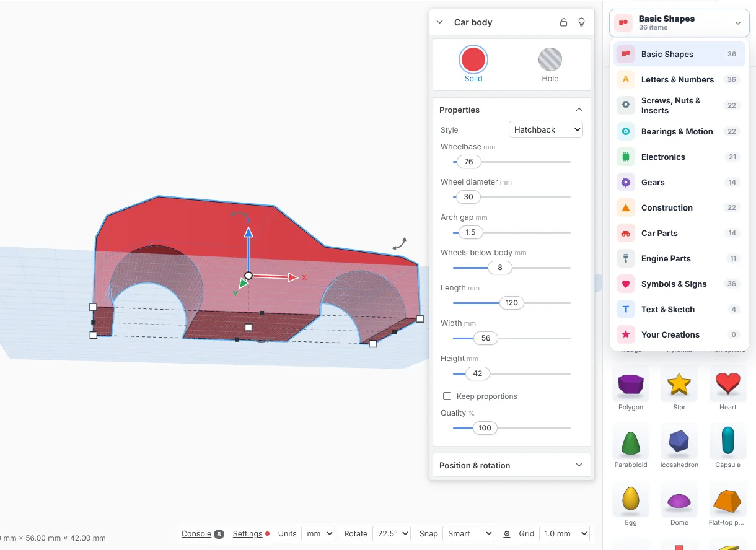
Task: Click the Width value 56 handle
Action: pyautogui.click(x=486, y=338)
